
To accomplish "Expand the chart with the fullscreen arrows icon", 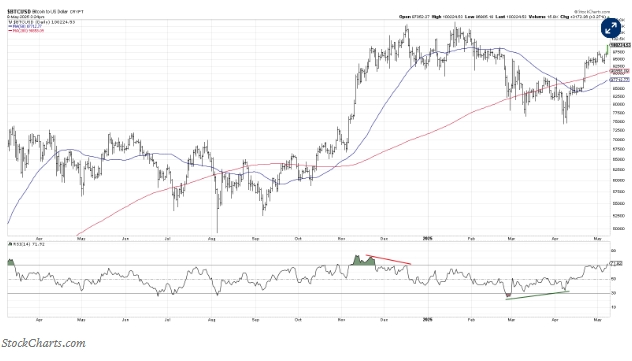I will click(611, 29).
